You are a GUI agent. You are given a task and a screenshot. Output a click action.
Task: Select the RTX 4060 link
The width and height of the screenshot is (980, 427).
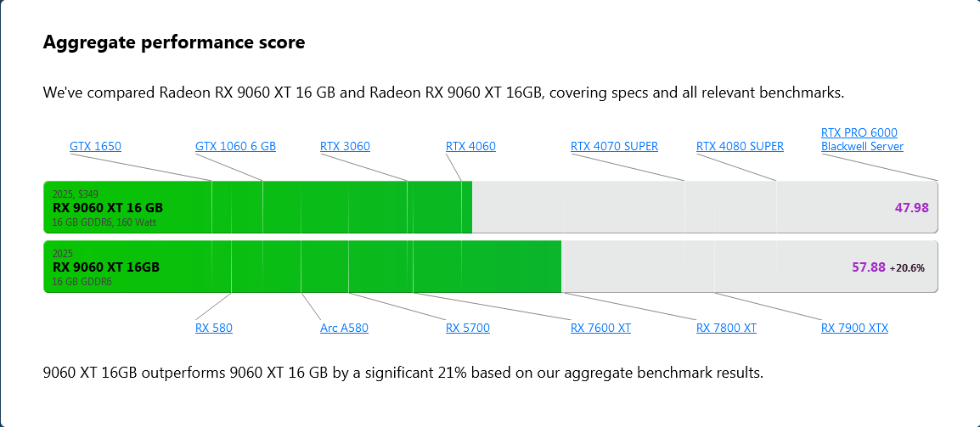(x=470, y=147)
